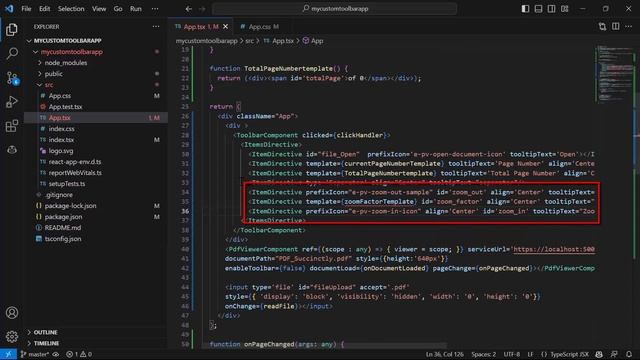Open the Search view in activity bar
The width and height of the screenshot is (640, 360).
(12, 53)
